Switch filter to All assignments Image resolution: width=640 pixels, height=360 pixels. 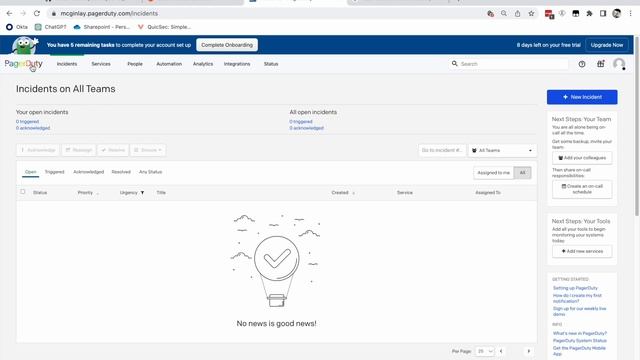[x=522, y=173]
